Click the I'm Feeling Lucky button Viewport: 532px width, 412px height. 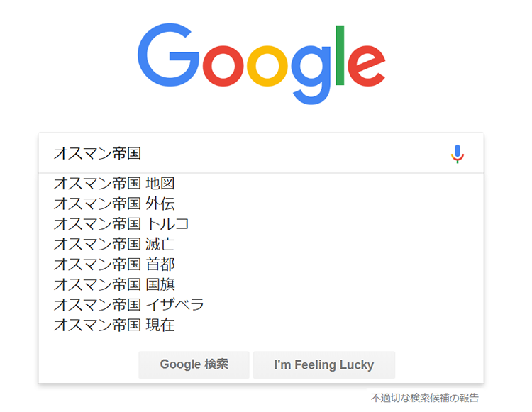(x=324, y=365)
